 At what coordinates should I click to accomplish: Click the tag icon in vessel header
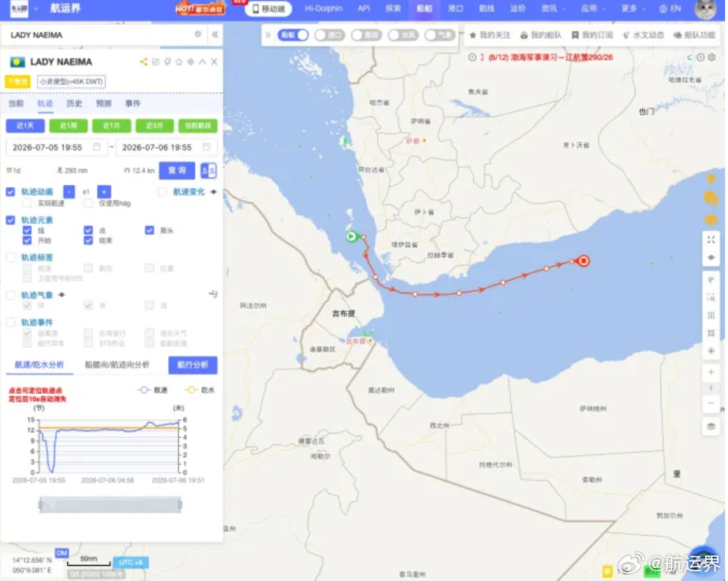pyautogui.click(x=167, y=62)
